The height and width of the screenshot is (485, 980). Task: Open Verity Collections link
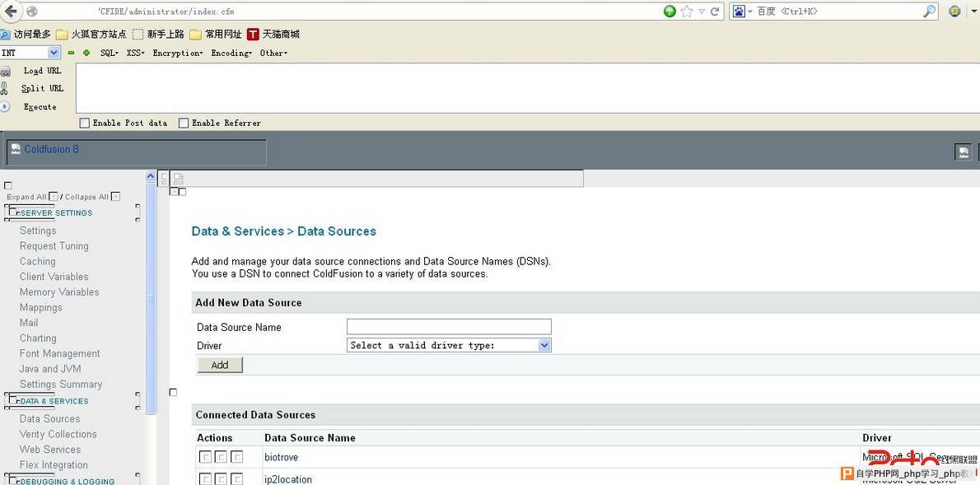pyautogui.click(x=58, y=435)
